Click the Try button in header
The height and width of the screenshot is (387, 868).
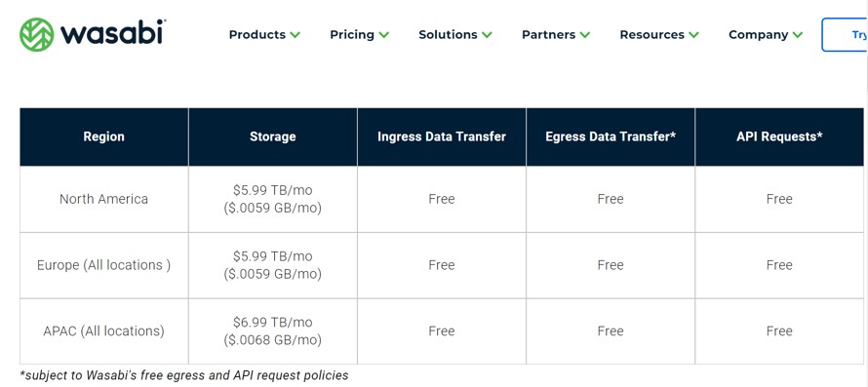click(845, 35)
